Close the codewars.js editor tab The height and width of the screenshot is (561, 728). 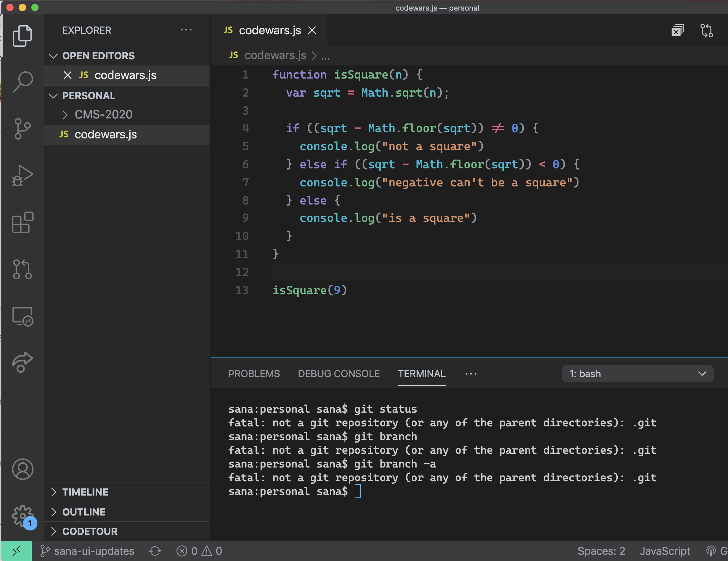pyautogui.click(x=312, y=31)
